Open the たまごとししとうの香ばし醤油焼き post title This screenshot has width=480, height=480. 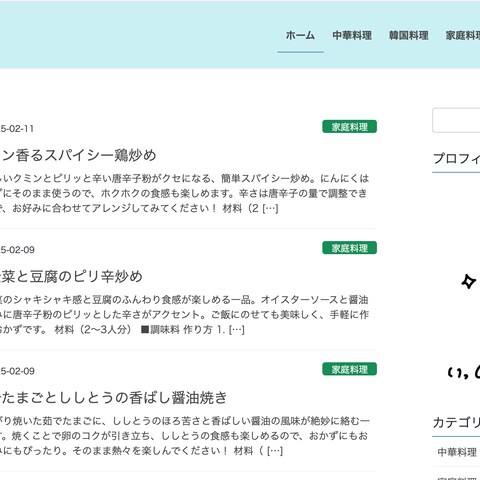point(113,398)
